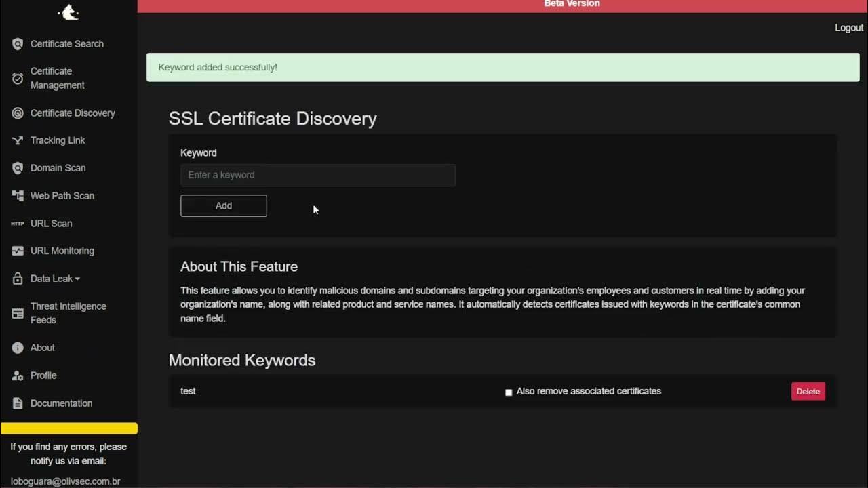Click the Threat Intelligence Feeds icon

18,313
